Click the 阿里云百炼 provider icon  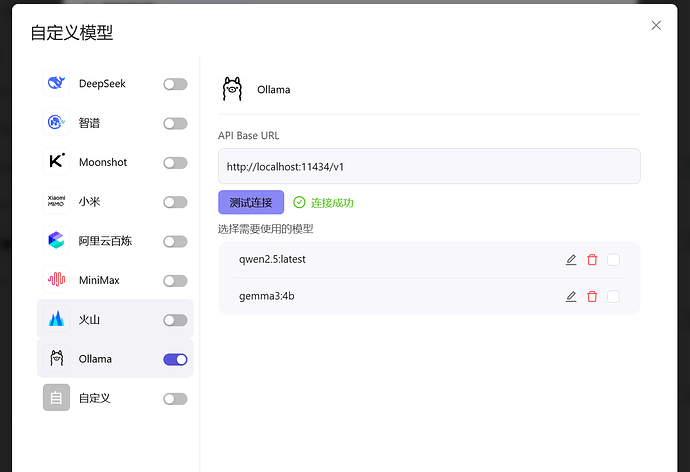(56, 241)
